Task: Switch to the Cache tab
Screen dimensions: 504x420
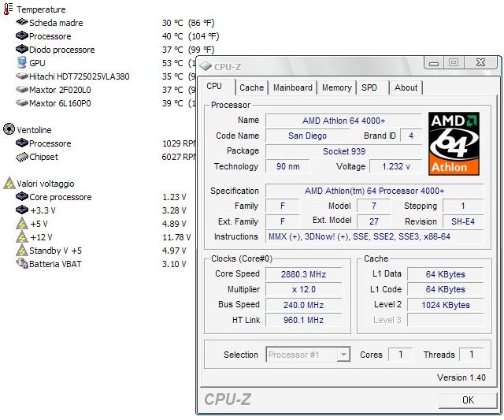Action: 251,87
